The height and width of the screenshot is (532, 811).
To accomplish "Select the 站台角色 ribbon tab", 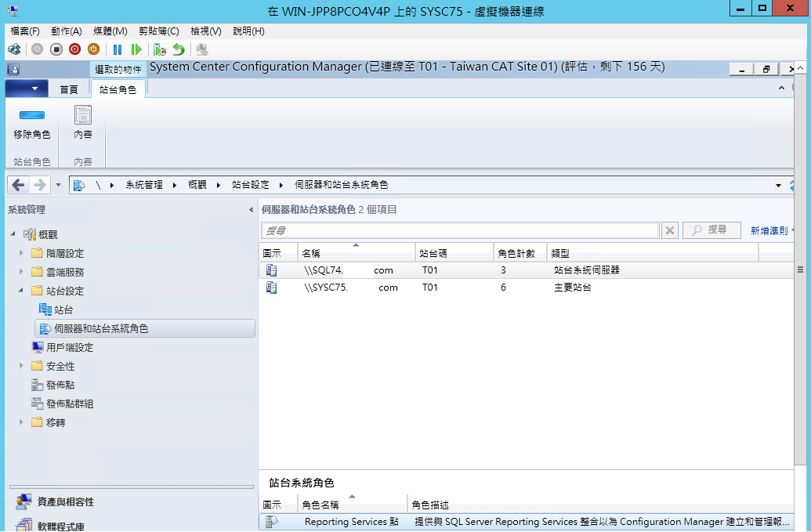I will pos(118,89).
